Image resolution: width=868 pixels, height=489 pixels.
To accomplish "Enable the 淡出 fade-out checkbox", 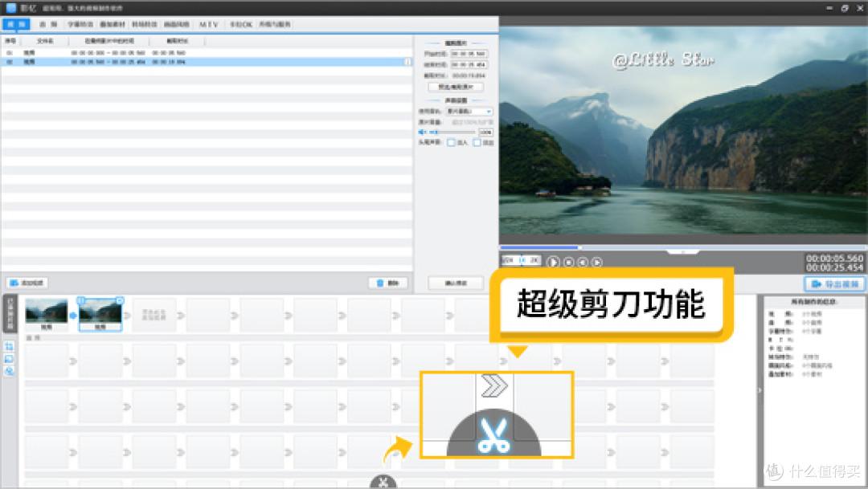I will pyautogui.click(x=477, y=143).
